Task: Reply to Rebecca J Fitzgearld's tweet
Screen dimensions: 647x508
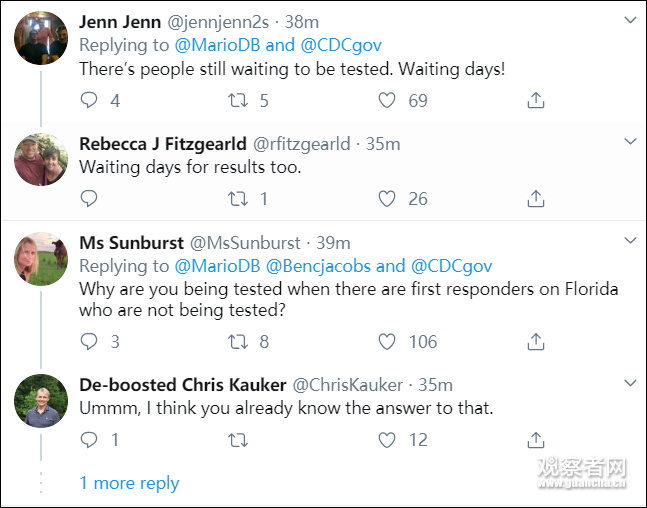Action: (x=89, y=199)
